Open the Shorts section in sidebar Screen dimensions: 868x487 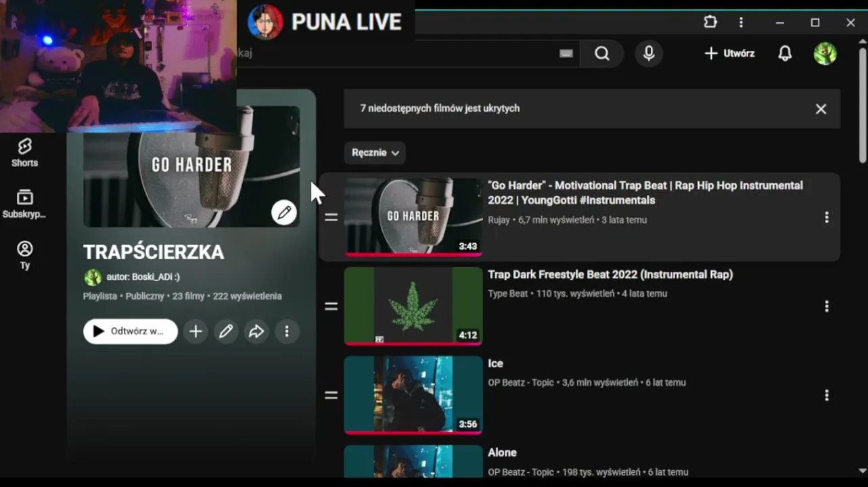tap(24, 152)
